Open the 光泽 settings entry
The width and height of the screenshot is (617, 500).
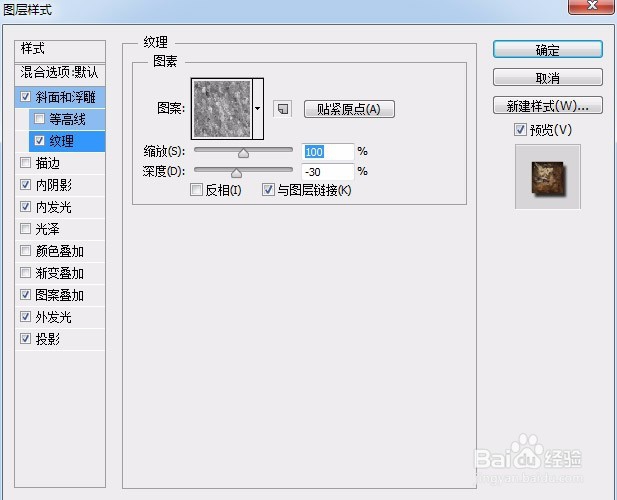pos(48,229)
